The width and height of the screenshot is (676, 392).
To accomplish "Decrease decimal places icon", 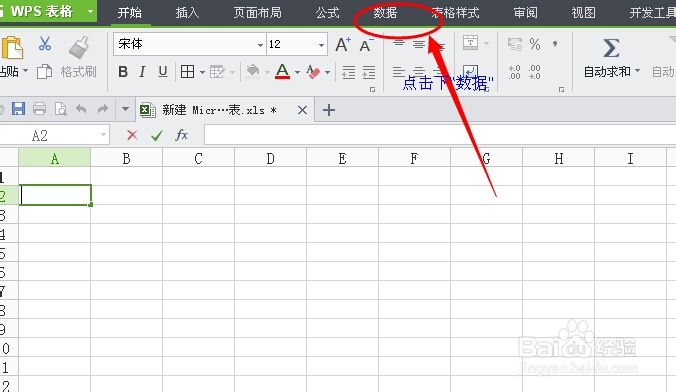I will click(x=535, y=72).
